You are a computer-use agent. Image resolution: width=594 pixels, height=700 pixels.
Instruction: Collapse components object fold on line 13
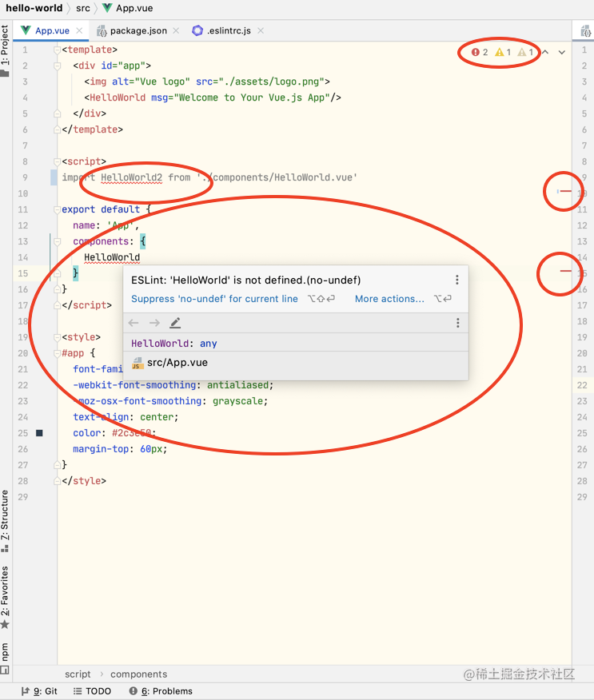click(58, 241)
